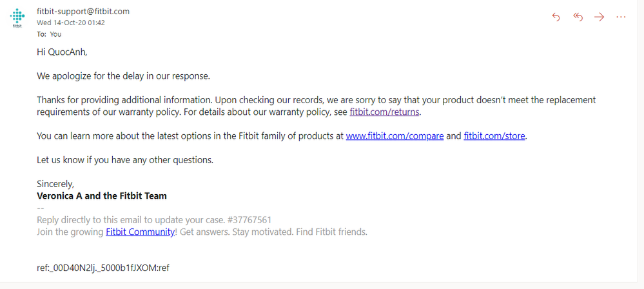Click the Reply All double-arrow icon
The width and height of the screenshot is (644, 289).
pyautogui.click(x=578, y=17)
